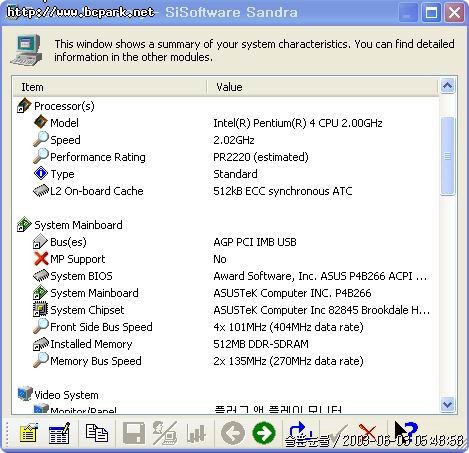Open the table edit/report toolbar icon
469x453 pixels.
59,433
